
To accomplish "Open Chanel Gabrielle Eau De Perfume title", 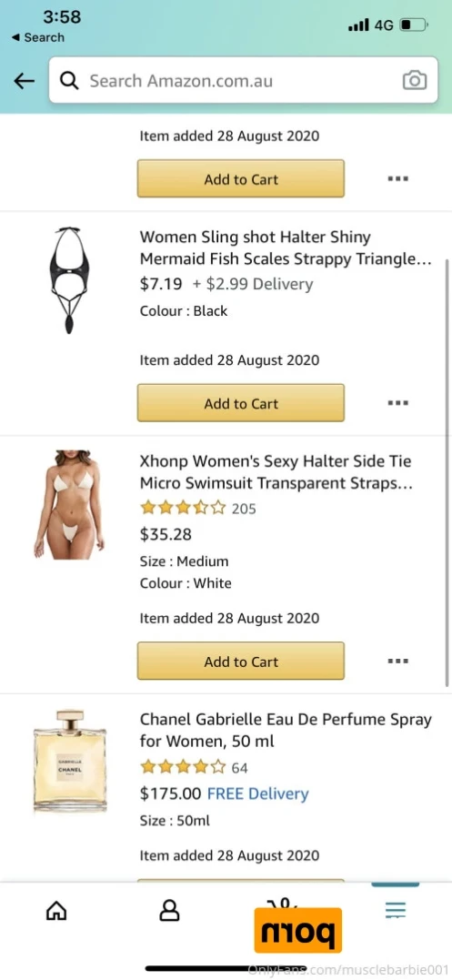I will pyautogui.click(x=286, y=730).
